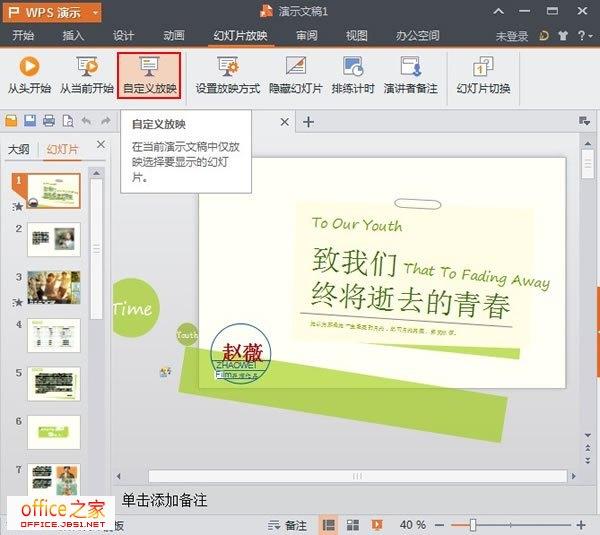Click the save icon in quick toolbar
600x535 pixels.
point(30,121)
